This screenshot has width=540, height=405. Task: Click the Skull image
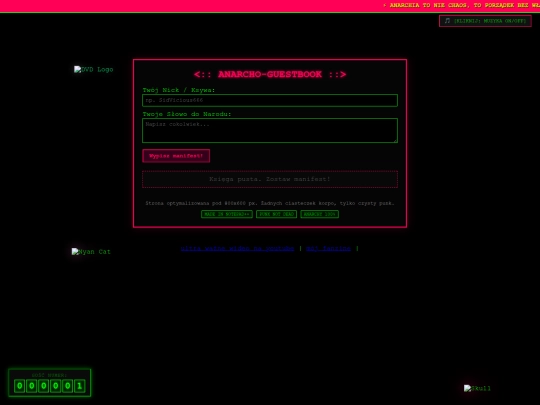(477, 388)
